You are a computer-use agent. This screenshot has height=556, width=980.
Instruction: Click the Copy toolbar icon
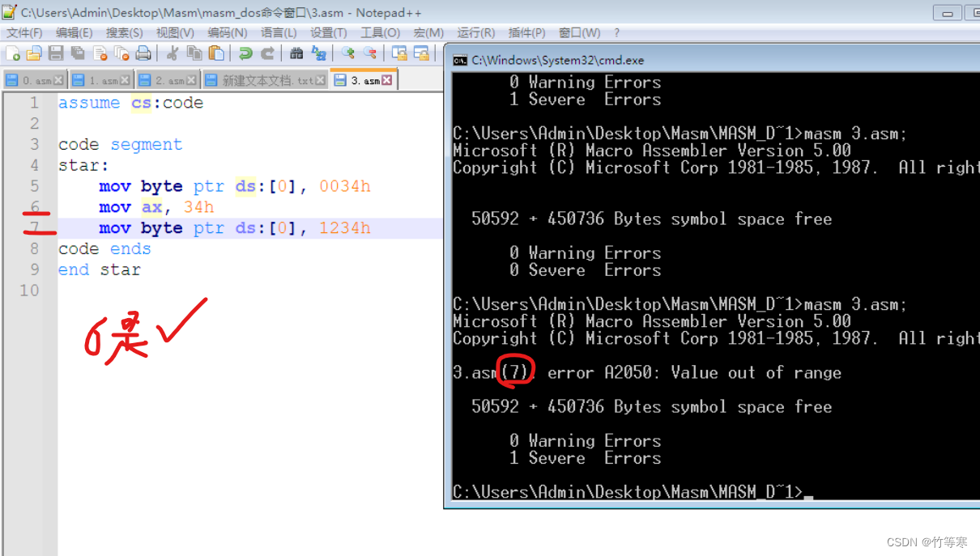[194, 53]
